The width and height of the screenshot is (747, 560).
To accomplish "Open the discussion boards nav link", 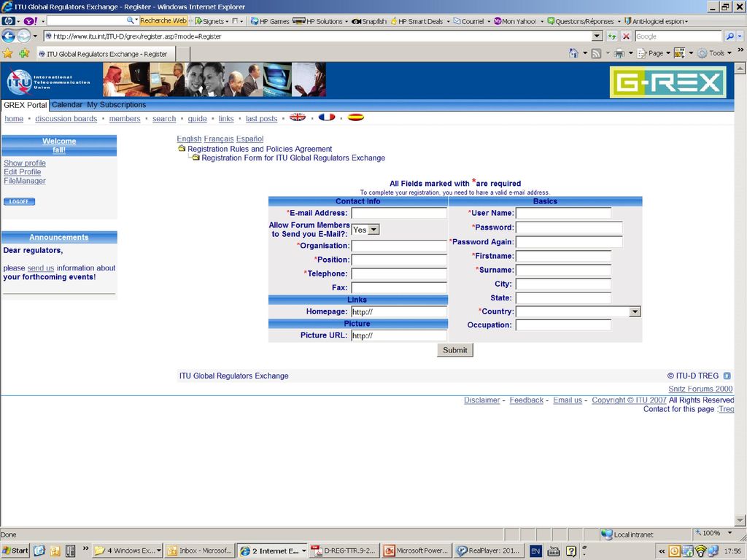I will pos(66,119).
